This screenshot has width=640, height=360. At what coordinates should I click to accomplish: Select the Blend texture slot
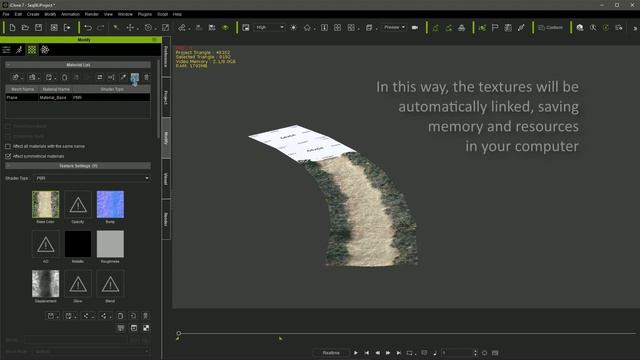(x=110, y=283)
